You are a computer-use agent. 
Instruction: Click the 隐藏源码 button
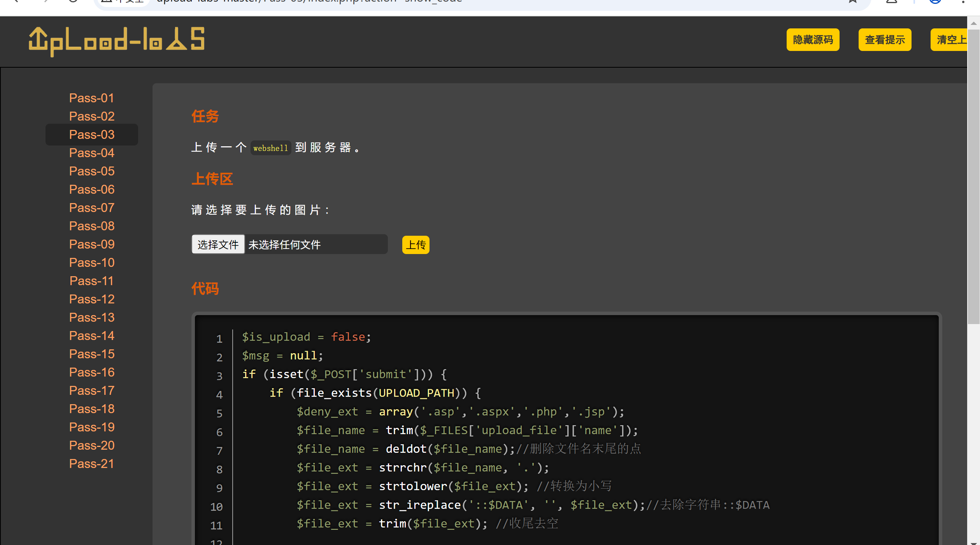(813, 40)
